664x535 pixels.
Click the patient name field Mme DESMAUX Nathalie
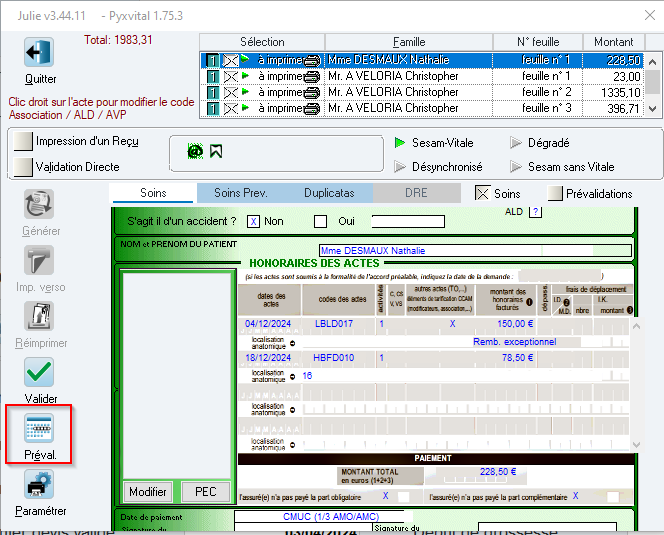coord(475,250)
